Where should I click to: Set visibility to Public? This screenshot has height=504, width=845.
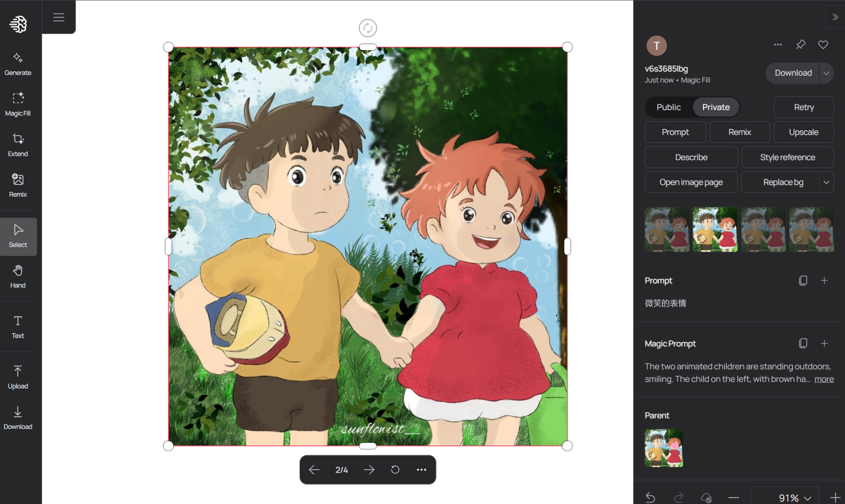click(669, 107)
